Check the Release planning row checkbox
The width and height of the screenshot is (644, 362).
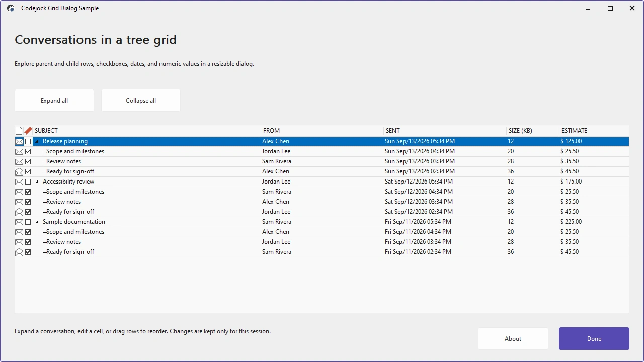[x=28, y=142]
